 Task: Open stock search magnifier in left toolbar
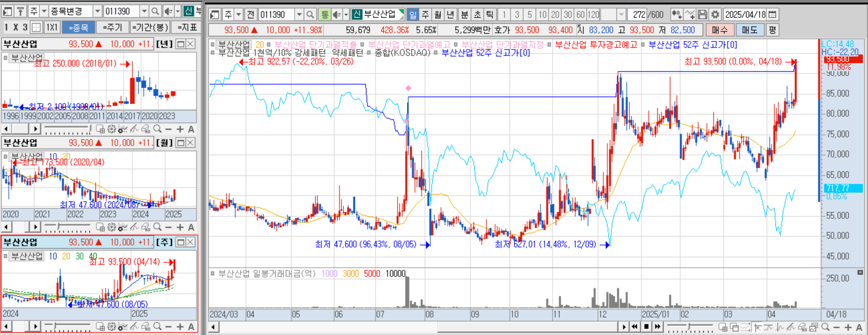[x=155, y=11]
